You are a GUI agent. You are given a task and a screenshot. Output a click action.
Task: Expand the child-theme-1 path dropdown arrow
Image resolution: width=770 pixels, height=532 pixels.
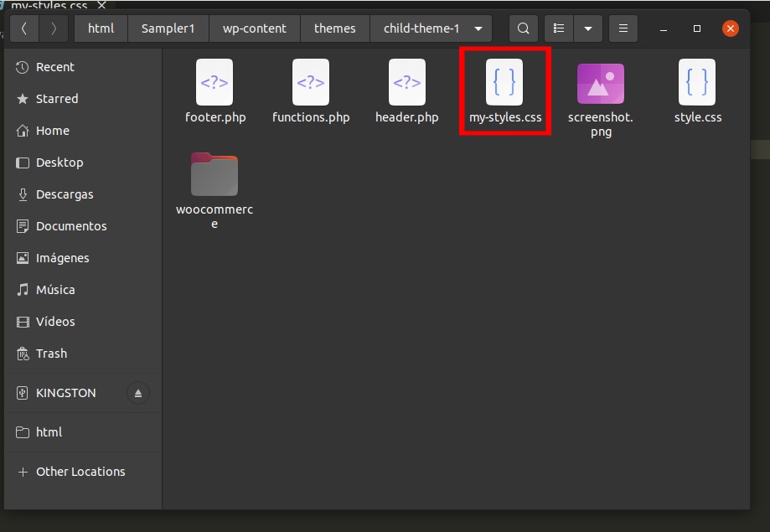click(478, 28)
